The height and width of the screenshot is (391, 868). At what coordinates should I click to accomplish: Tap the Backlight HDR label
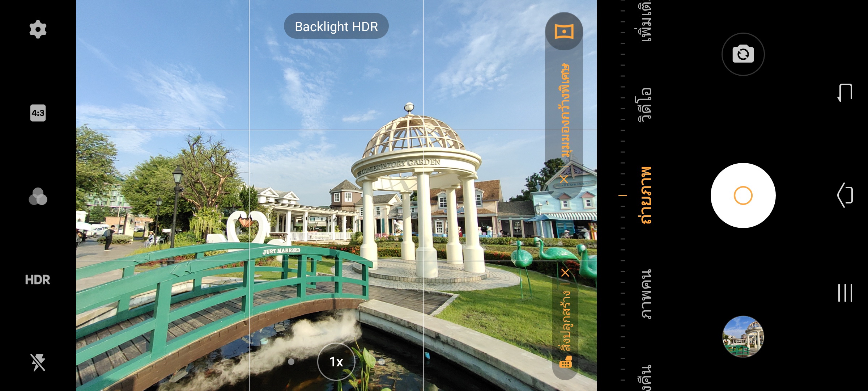pos(336,26)
